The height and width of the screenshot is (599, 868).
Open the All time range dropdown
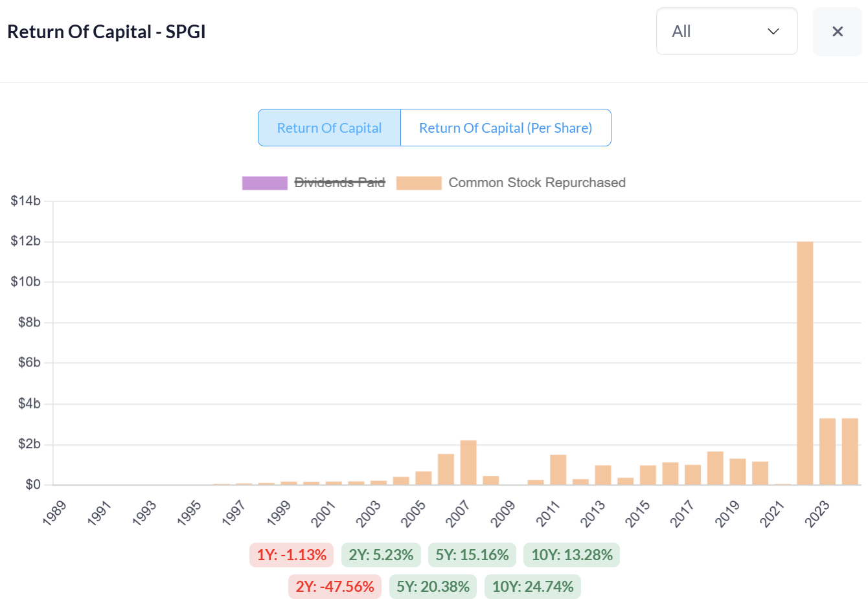[727, 32]
